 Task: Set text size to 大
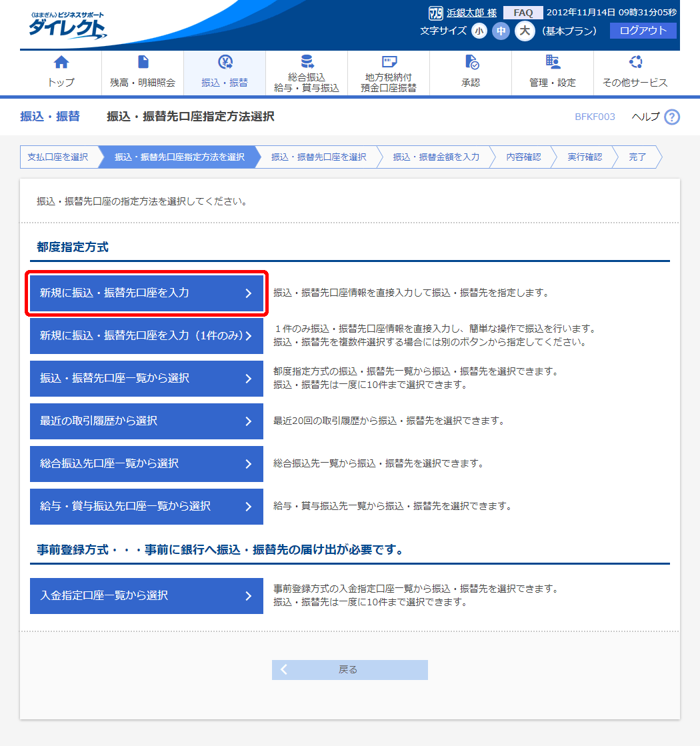coord(525,31)
